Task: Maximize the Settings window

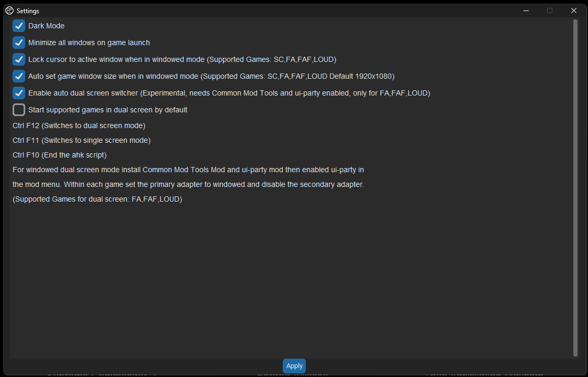Action: click(550, 11)
